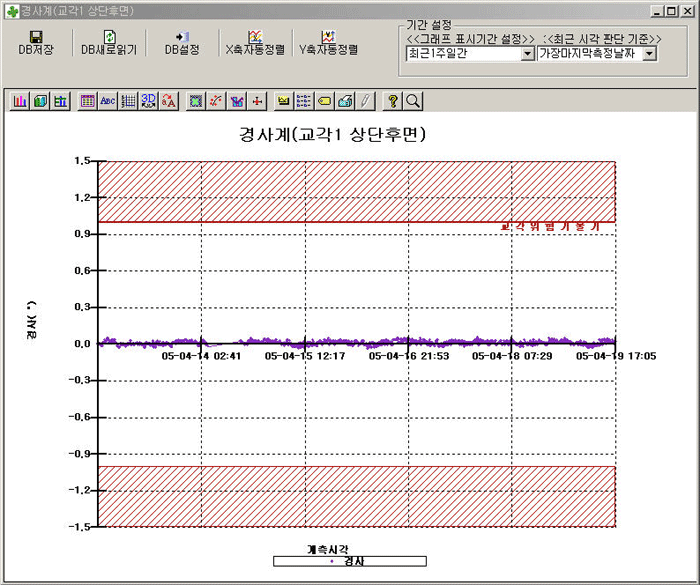This screenshot has height=585, width=700.
Task: Click X축자동정렬 auto-align button
Action: click(x=254, y=42)
